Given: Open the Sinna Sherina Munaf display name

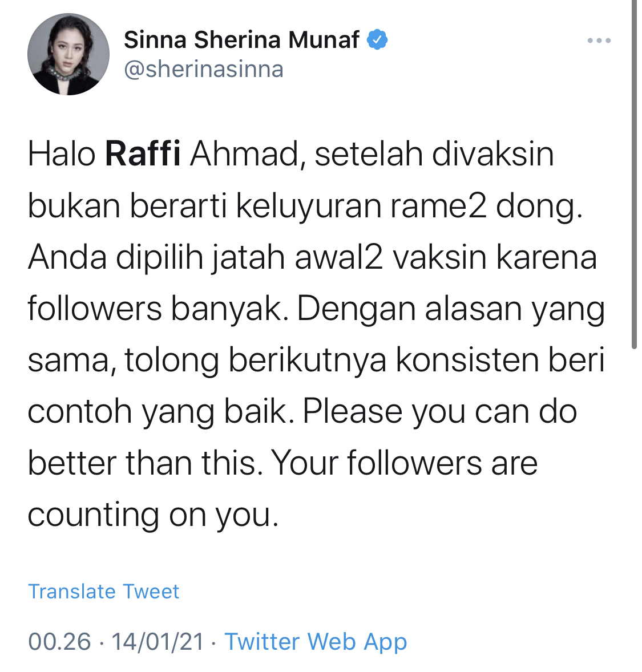Looking at the screenshot, I should (x=241, y=40).
